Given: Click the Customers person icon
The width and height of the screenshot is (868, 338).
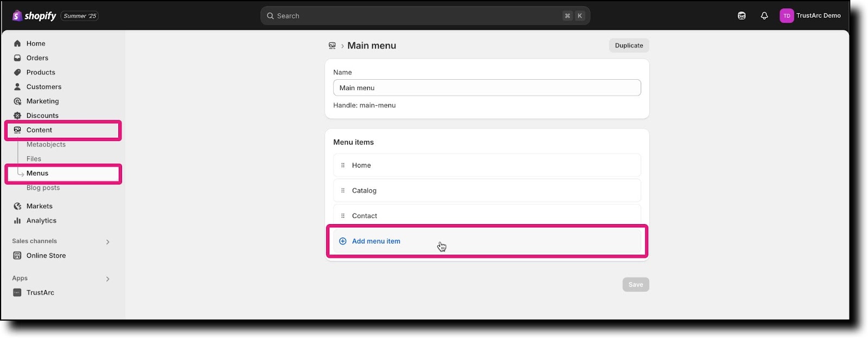Looking at the screenshot, I should point(17,87).
